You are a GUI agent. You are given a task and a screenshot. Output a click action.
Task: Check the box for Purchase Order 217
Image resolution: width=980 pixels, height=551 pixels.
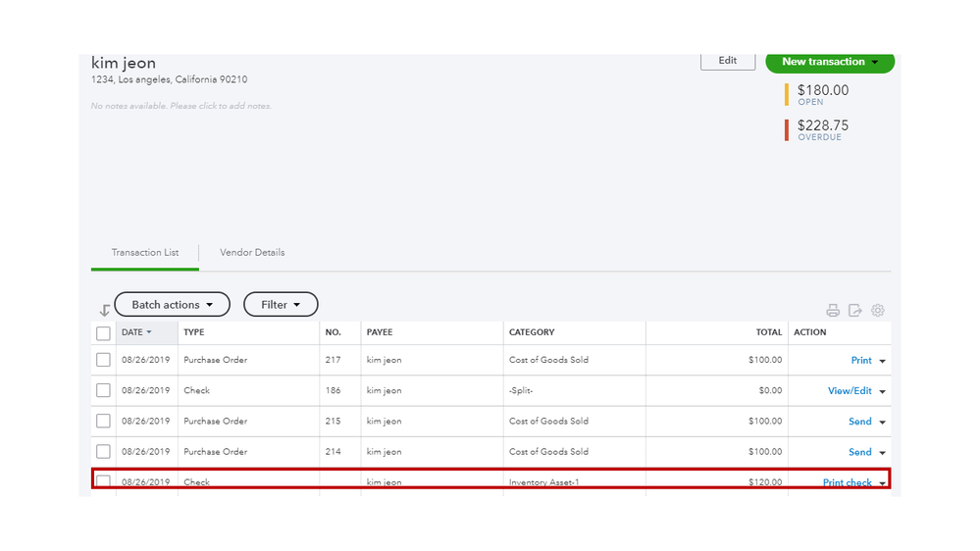tap(103, 361)
